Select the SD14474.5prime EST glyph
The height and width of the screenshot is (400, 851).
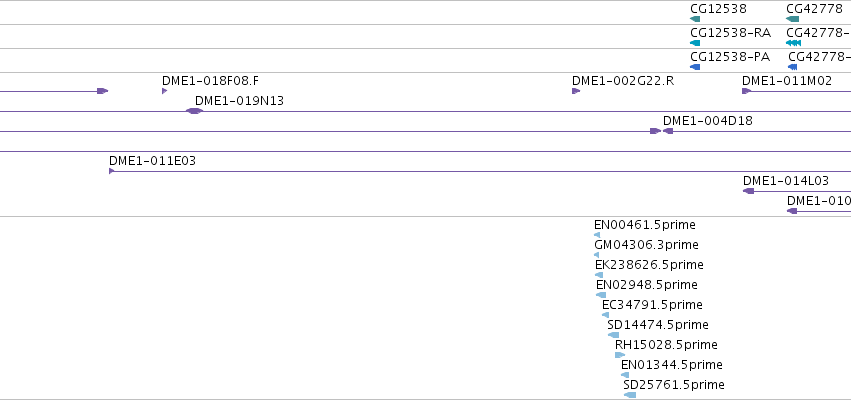[x=613, y=335]
